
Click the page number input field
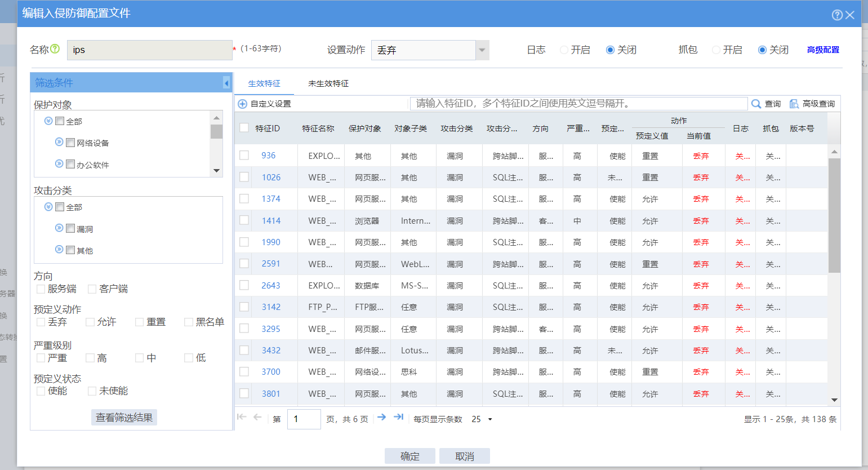(304, 419)
